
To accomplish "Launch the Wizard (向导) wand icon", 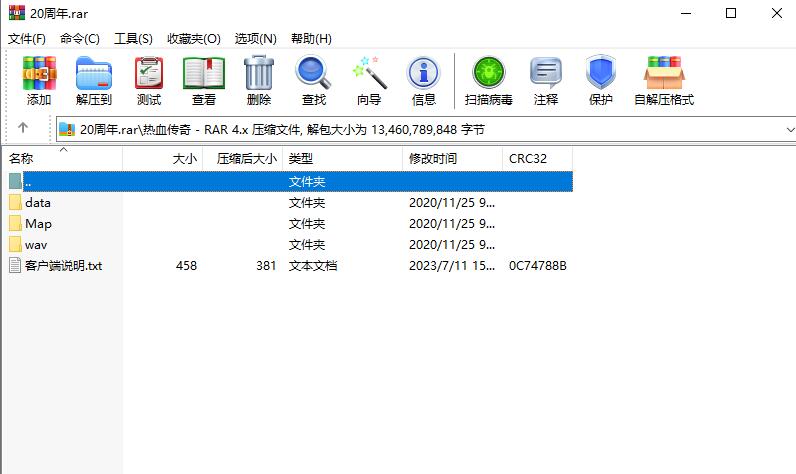I will click(369, 73).
